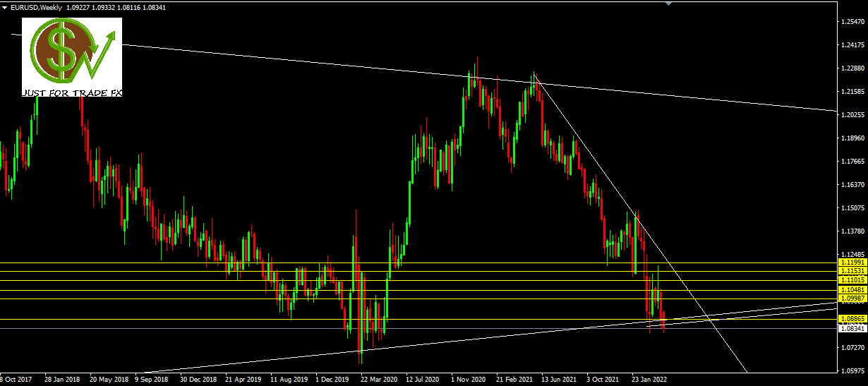Select the yellow 1.11991 price level label
Screen dimensions: 868x386
point(852,263)
